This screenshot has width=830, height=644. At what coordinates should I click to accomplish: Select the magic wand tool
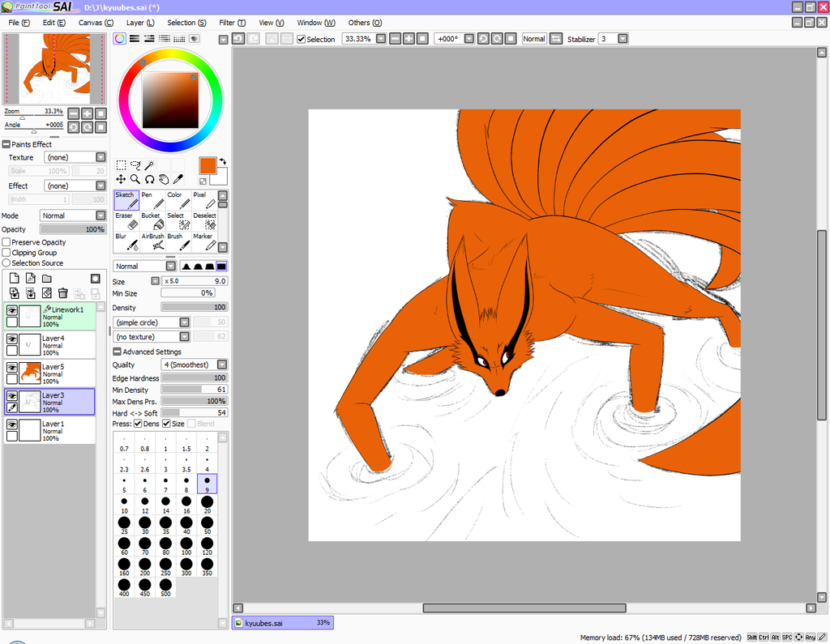[150, 165]
